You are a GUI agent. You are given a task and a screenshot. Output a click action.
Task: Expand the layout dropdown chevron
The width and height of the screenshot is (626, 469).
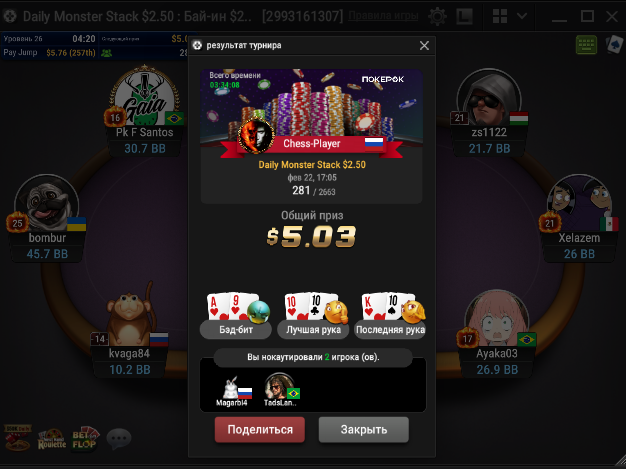tap(522, 16)
